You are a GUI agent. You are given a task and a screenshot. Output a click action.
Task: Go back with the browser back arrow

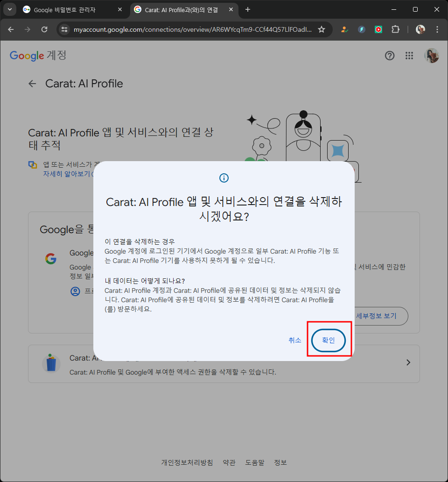(11, 29)
